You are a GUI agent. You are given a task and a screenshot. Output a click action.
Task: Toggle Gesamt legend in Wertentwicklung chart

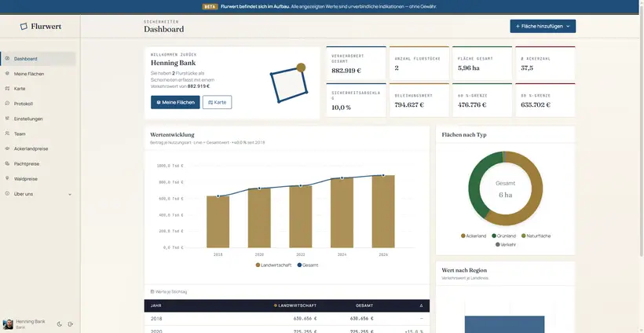click(308, 265)
